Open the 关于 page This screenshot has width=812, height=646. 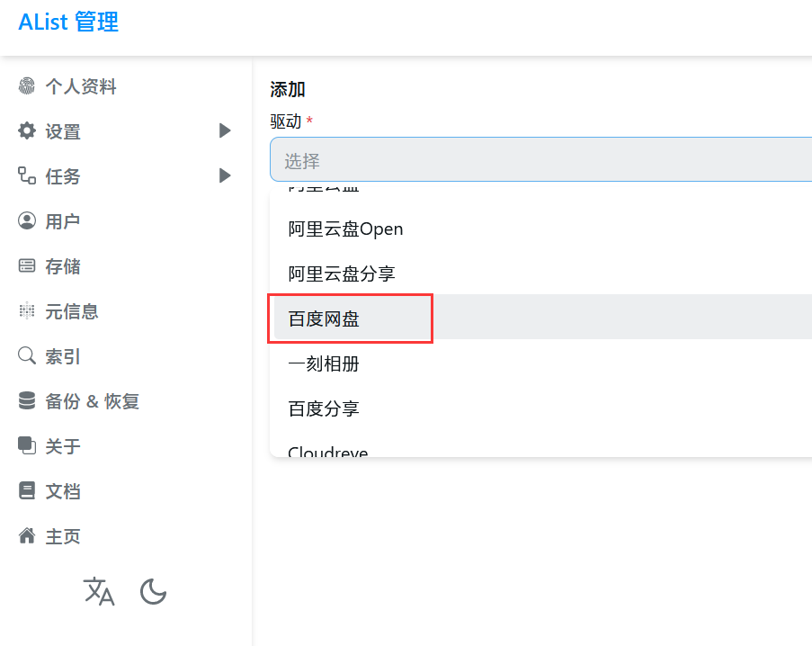tap(63, 446)
